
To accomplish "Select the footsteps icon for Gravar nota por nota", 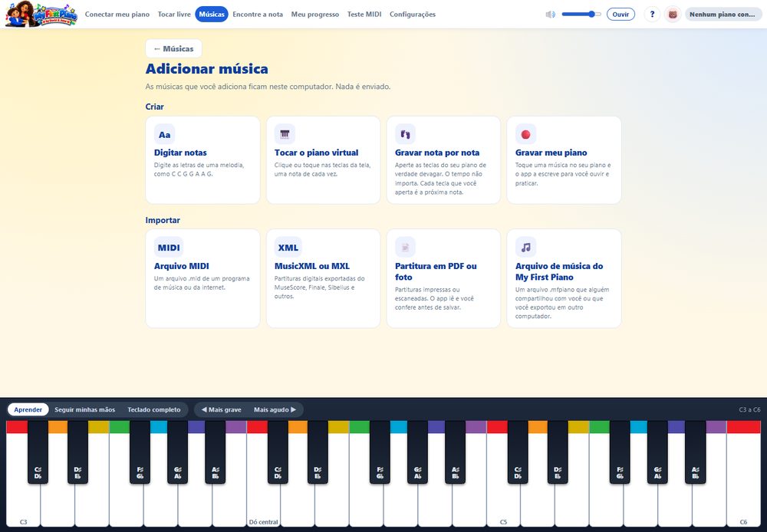I will coord(405,134).
